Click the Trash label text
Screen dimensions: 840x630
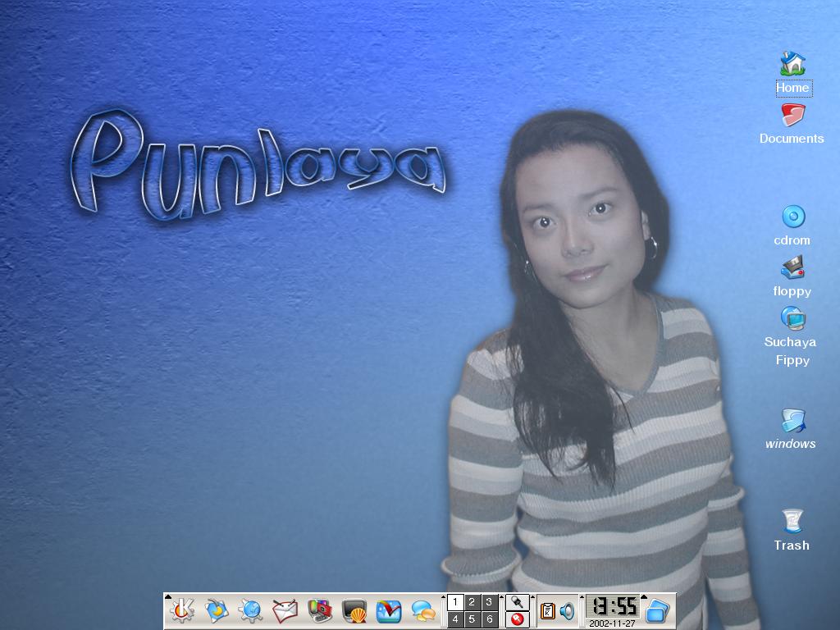tap(792, 546)
